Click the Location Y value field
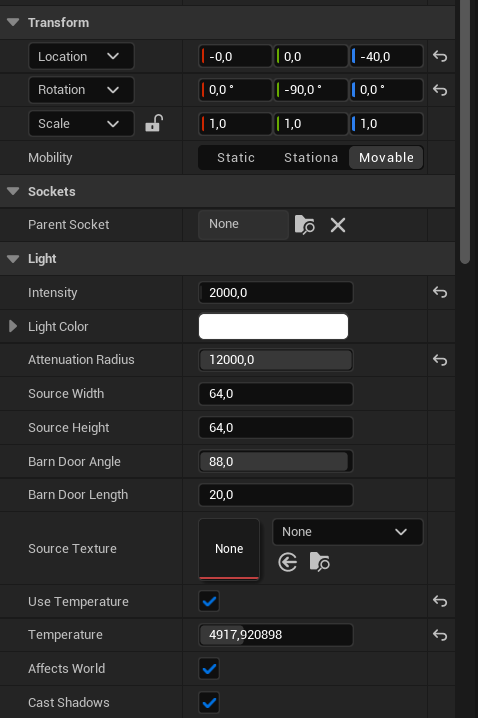The width and height of the screenshot is (478, 718). (x=311, y=56)
